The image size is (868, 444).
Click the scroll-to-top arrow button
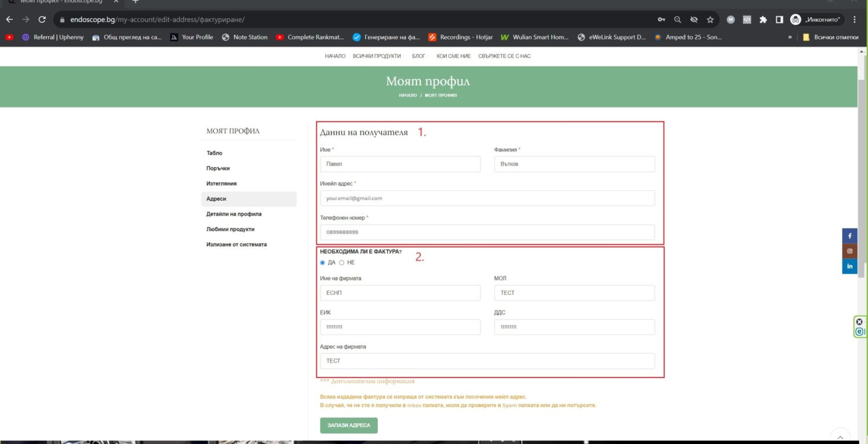(840, 436)
